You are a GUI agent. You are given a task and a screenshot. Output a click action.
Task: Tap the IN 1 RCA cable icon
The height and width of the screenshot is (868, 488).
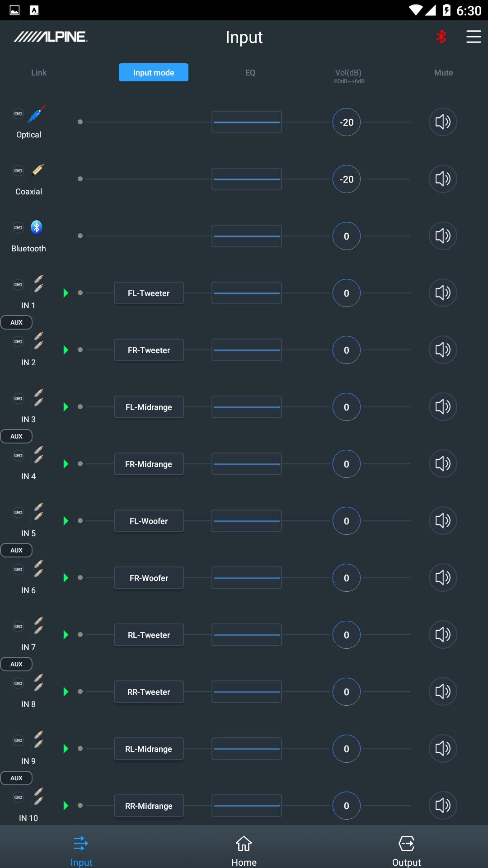click(38, 284)
